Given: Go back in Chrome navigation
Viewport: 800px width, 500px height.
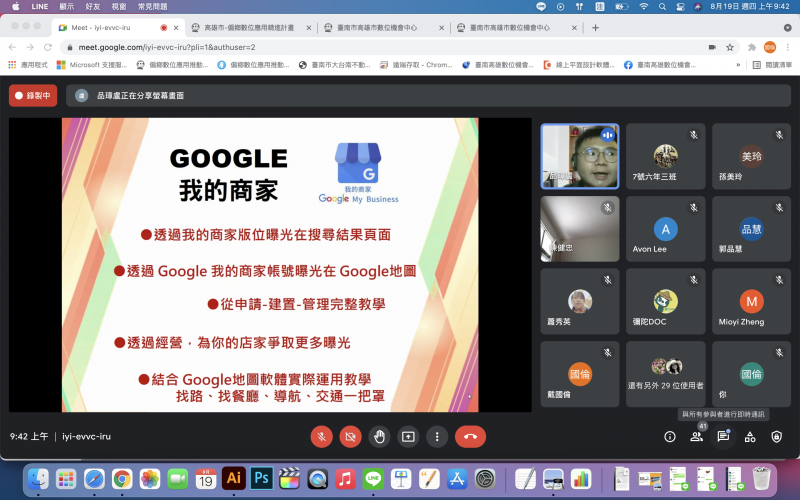Looking at the screenshot, I should (12, 47).
